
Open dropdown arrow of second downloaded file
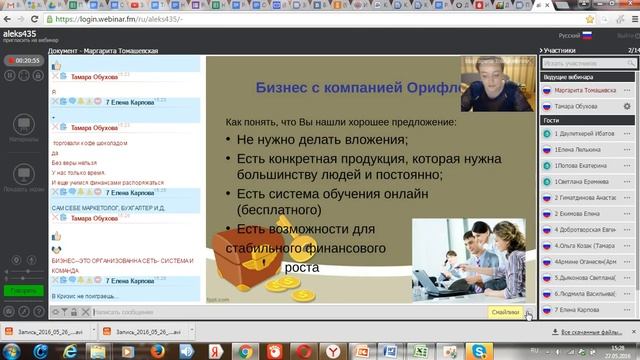pyautogui.click(x=191, y=330)
